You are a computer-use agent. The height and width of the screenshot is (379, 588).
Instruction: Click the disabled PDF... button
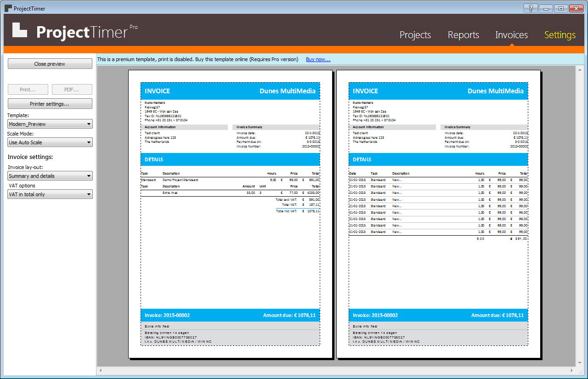pos(72,90)
